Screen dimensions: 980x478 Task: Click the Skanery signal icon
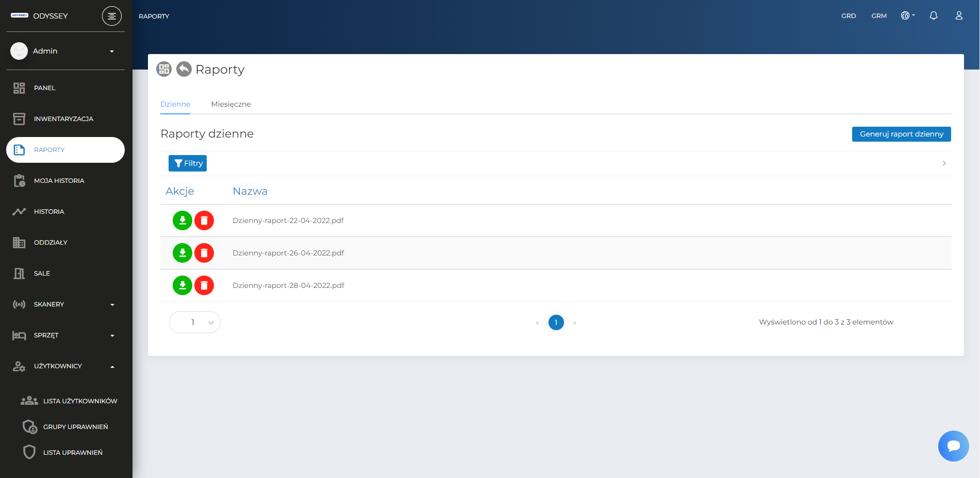[x=19, y=304]
